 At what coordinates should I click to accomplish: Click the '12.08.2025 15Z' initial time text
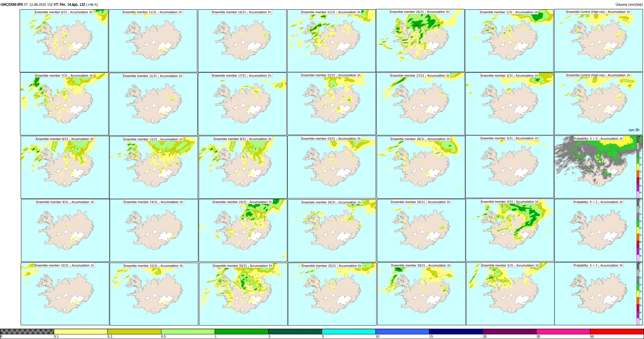41,4
